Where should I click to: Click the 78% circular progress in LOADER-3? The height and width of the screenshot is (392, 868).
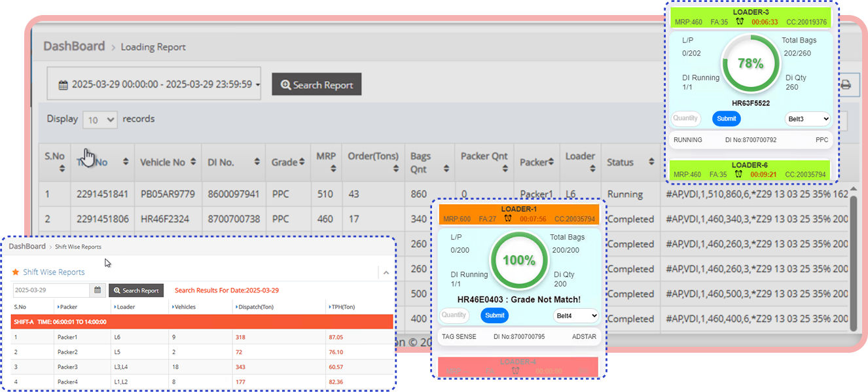[750, 64]
